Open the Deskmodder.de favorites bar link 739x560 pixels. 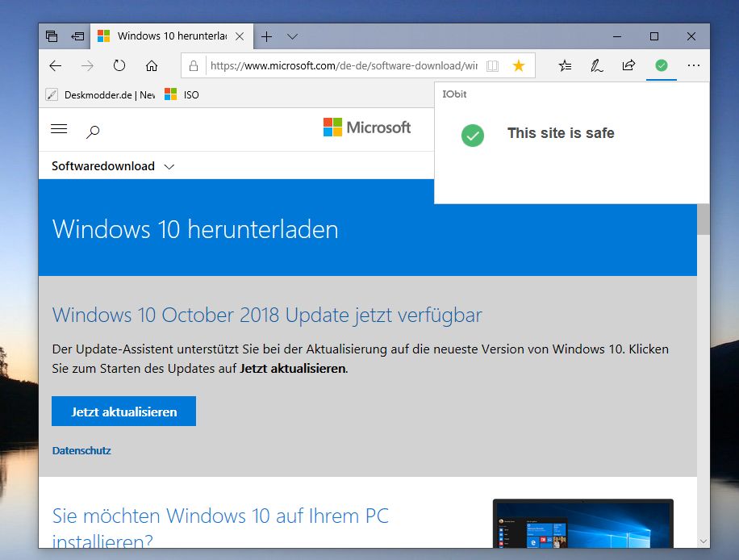(100, 94)
